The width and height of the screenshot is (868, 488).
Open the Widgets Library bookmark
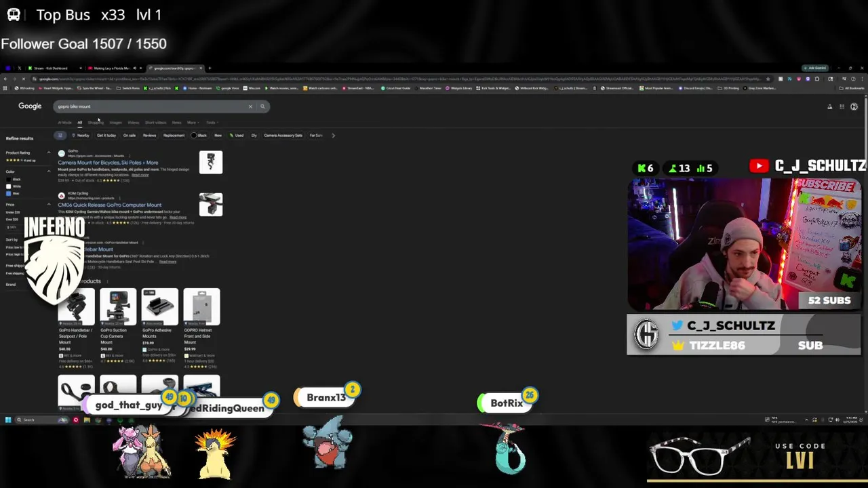460,88
